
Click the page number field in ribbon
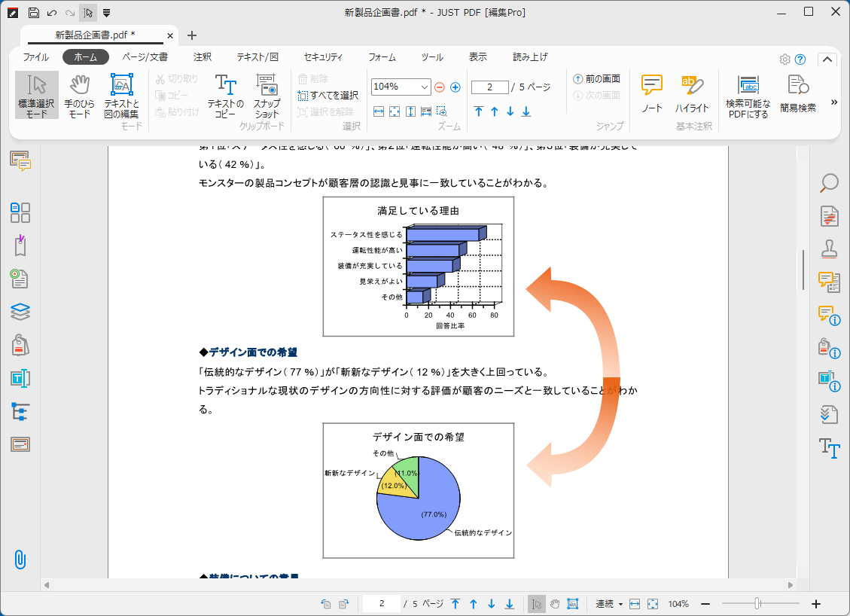coord(489,87)
